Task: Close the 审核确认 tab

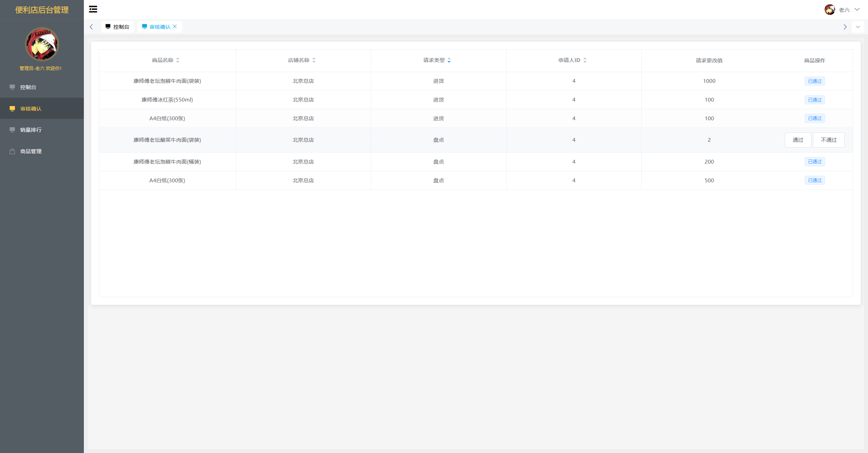Action: point(176,27)
